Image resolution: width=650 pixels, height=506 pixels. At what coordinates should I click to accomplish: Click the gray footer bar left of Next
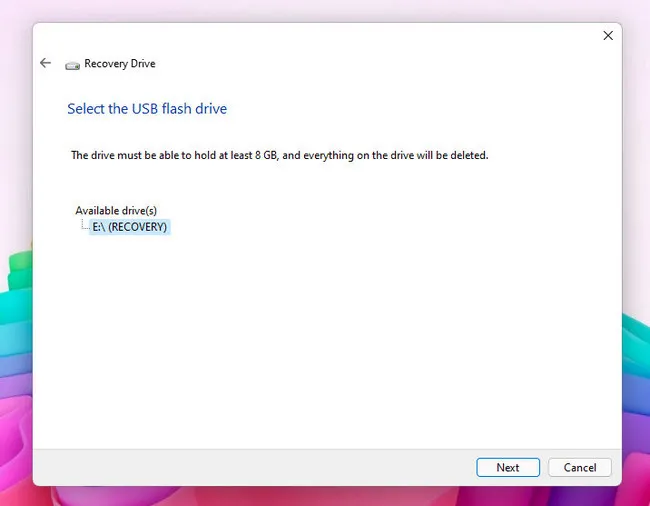click(250, 467)
